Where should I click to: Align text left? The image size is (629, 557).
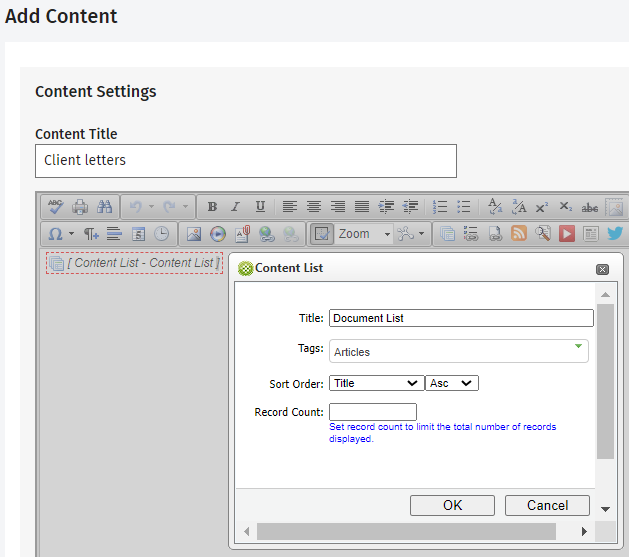click(290, 207)
